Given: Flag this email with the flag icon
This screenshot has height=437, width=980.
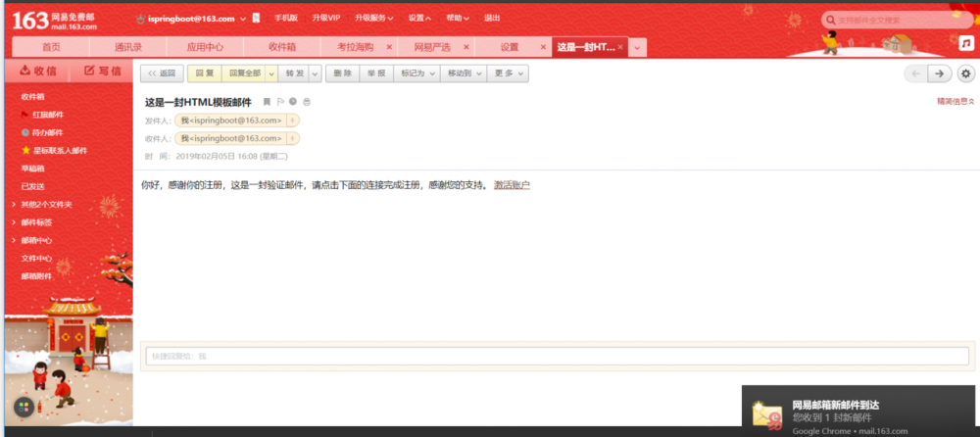Looking at the screenshot, I should click(x=280, y=101).
